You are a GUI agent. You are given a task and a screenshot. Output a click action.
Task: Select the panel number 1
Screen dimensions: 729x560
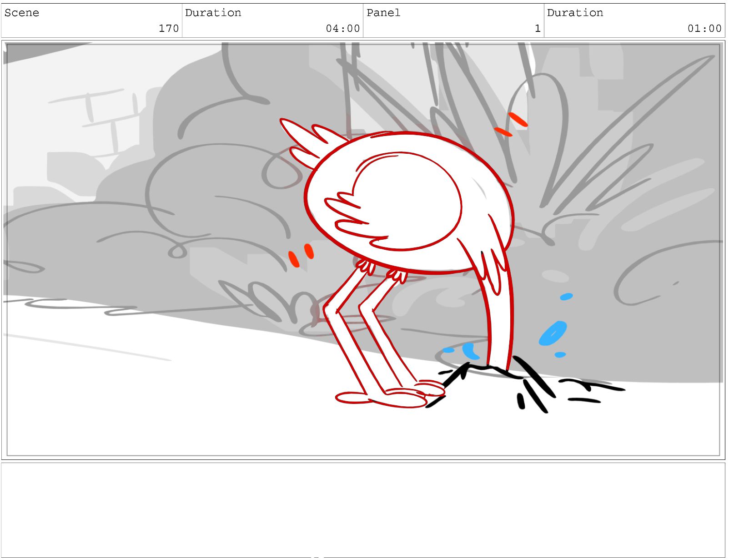(538, 28)
